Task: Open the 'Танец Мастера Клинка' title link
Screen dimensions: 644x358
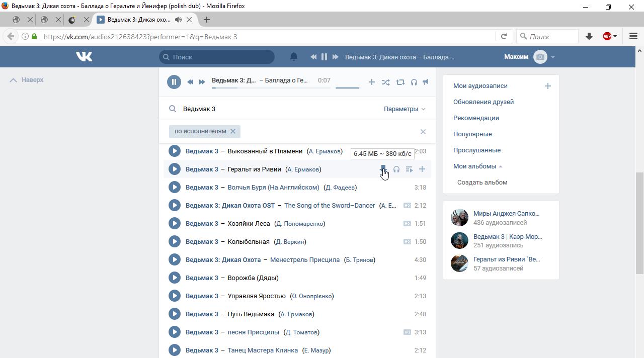Action: [263, 350]
